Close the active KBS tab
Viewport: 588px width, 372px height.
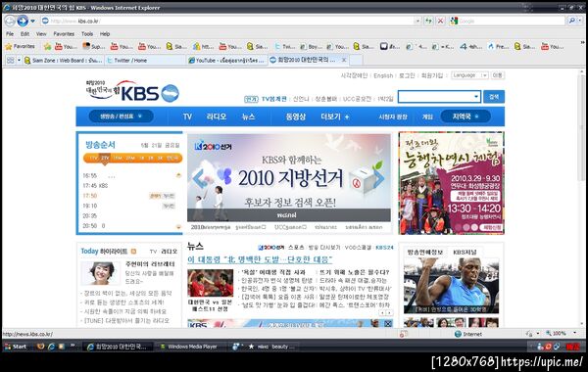[344, 60]
